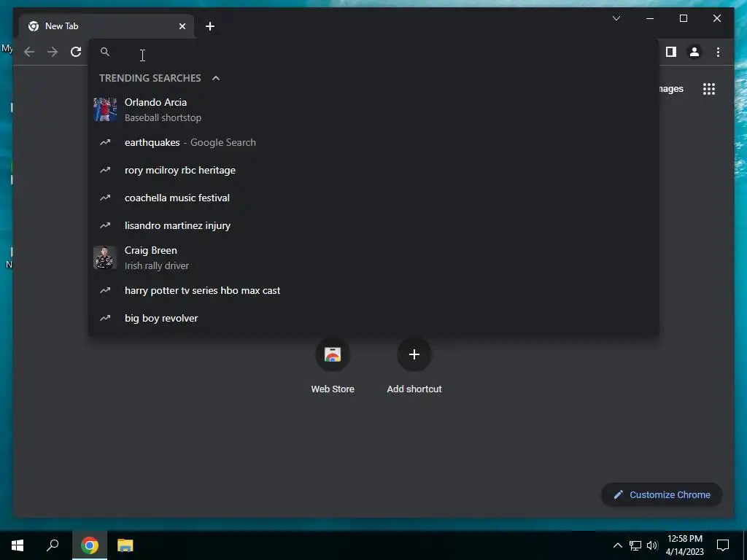
Task: Open the Images link
Action: (671, 89)
